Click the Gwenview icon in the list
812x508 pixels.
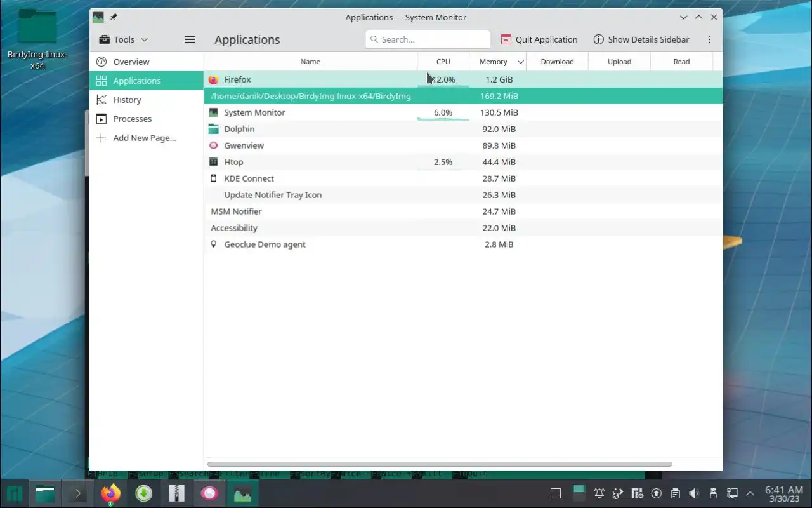point(213,145)
